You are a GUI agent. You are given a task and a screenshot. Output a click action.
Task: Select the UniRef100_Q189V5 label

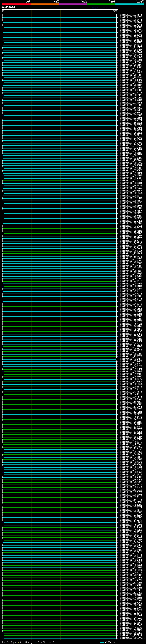(x=131, y=35)
